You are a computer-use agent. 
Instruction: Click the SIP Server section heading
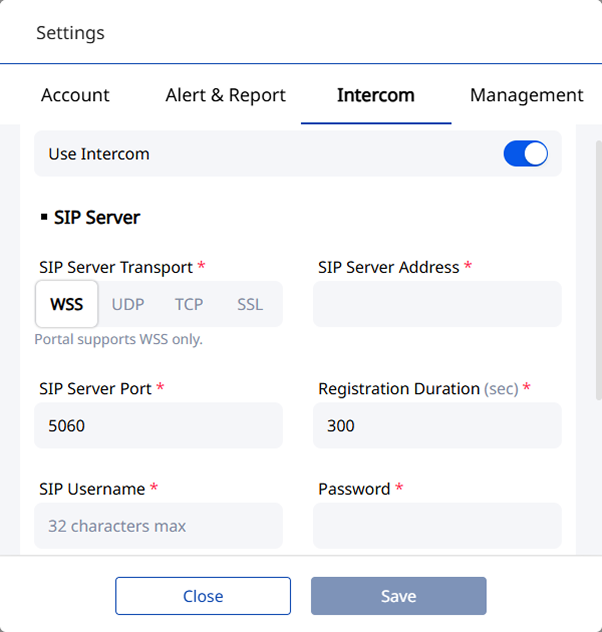(x=96, y=217)
